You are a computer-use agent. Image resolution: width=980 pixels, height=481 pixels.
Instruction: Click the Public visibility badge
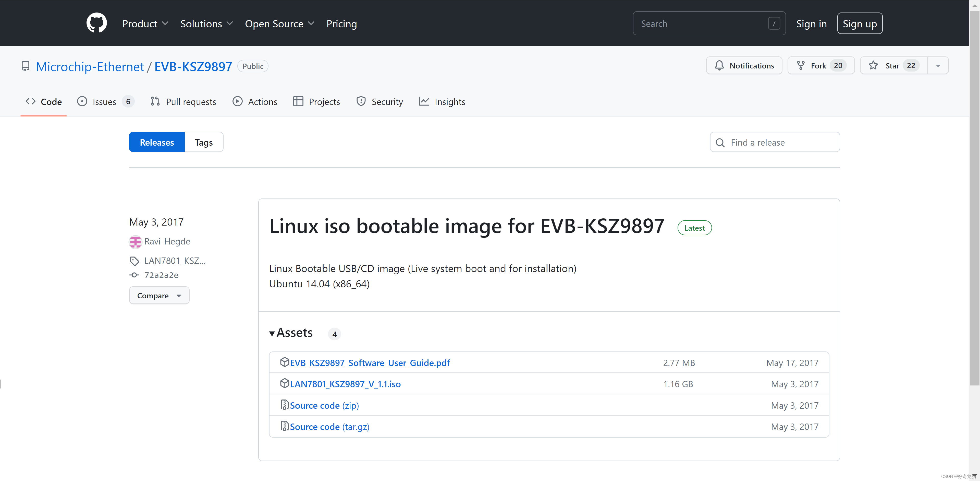pos(253,66)
